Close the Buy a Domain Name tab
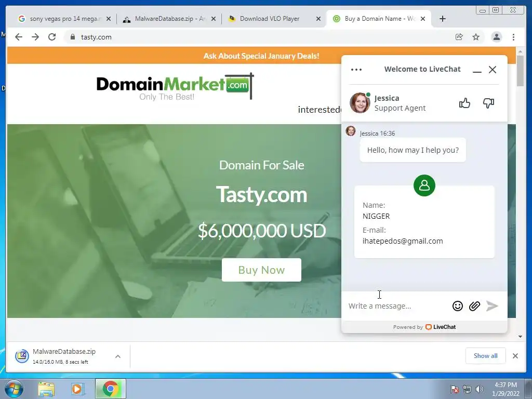This screenshot has width=532, height=399. (x=423, y=19)
